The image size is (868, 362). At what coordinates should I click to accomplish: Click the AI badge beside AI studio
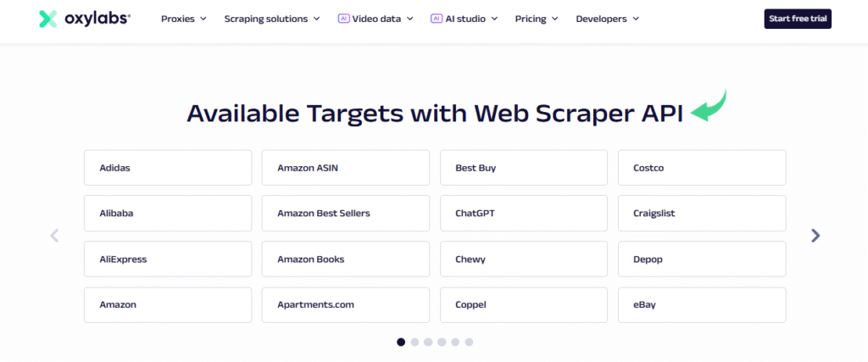pyautogui.click(x=437, y=18)
